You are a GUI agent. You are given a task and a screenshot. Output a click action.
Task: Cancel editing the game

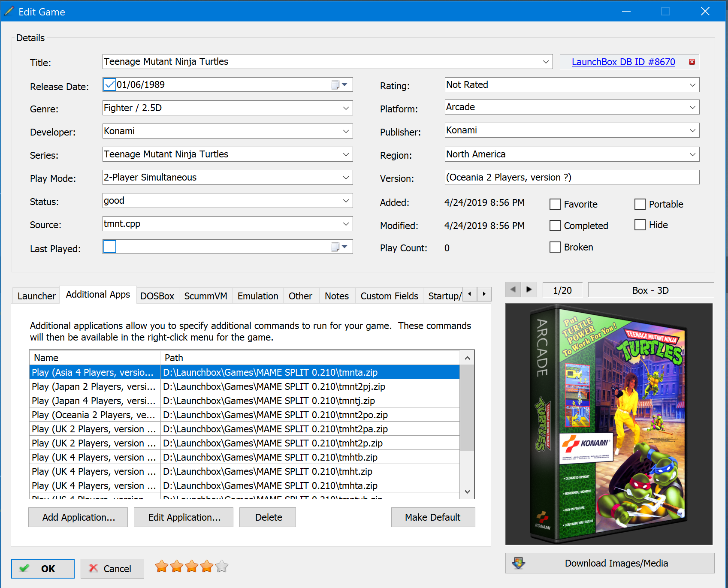click(x=112, y=569)
